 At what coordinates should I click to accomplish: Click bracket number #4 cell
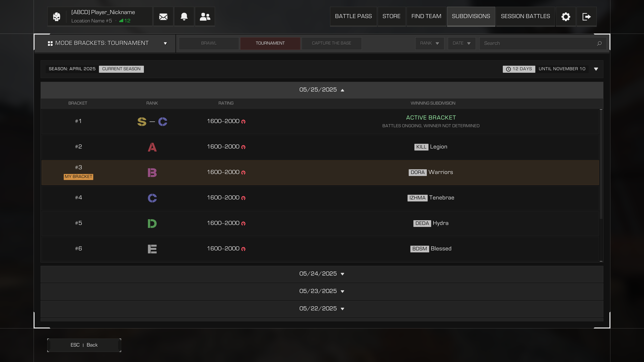tap(78, 198)
